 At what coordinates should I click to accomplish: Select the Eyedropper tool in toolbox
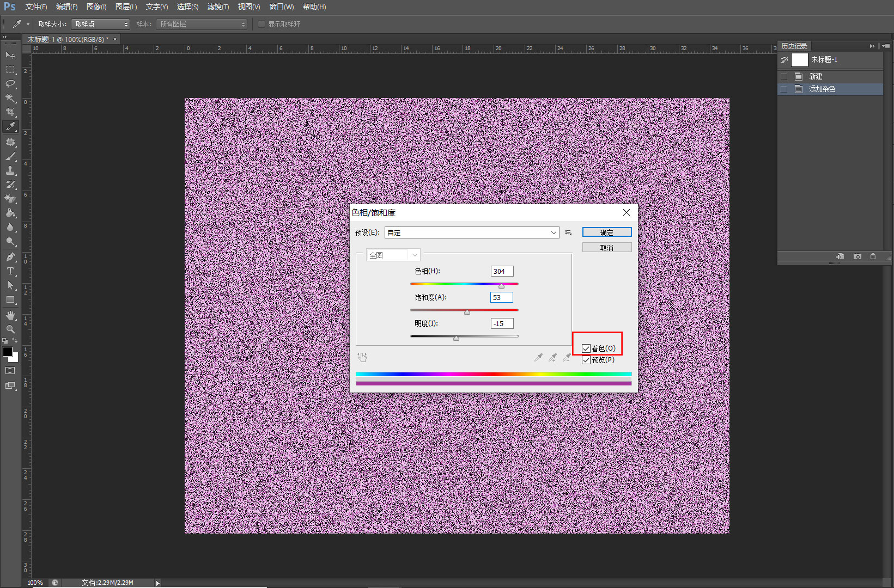coord(10,126)
